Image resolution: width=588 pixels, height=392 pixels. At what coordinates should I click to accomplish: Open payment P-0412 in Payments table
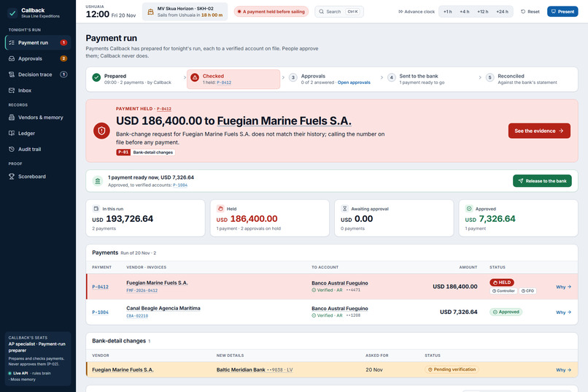[x=100, y=287]
